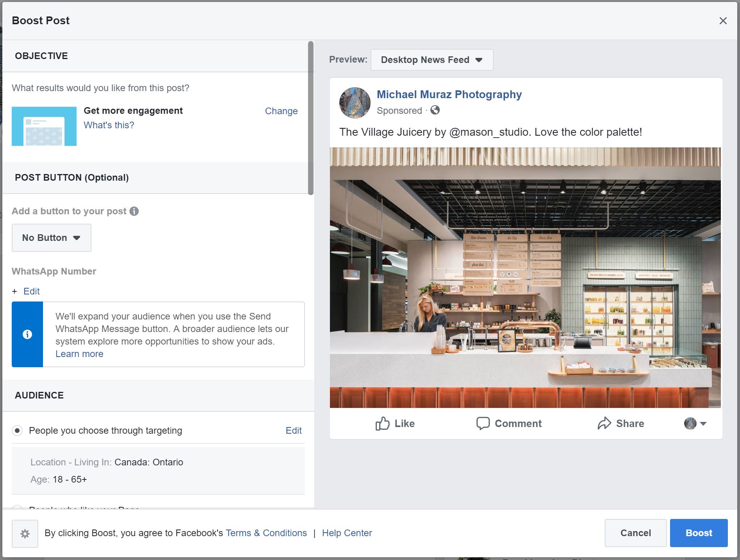Image resolution: width=740 pixels, height=560 pixels.
Task: Open the post-as identity selector dropdown
Action: 695,424
